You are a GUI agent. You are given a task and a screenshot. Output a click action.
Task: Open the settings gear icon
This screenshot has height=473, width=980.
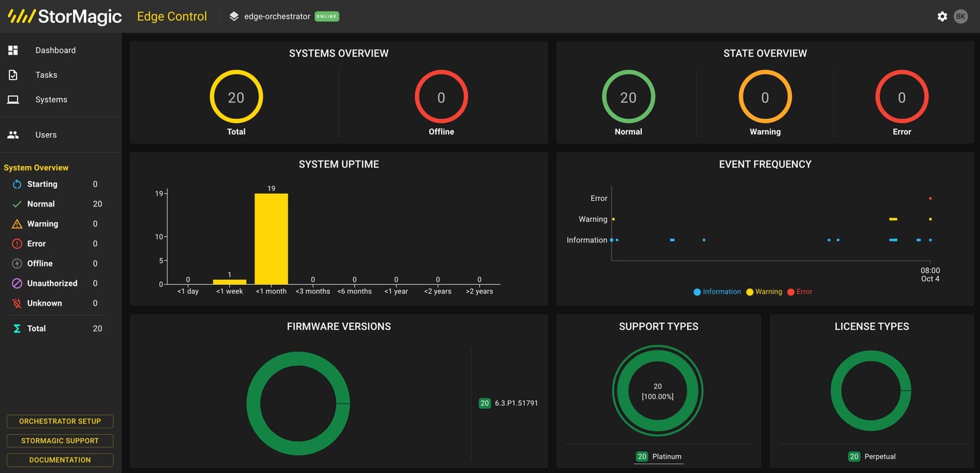click(x=942, y=17)
